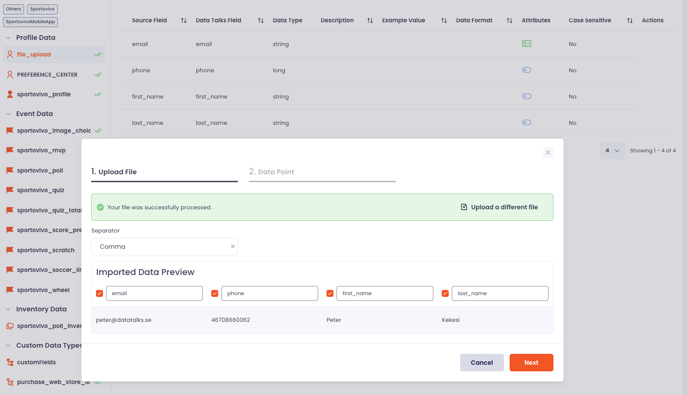Viewport: 688px width, 395px height.
Task: Click the flag icon beside sportovivo_image_choice
Action: coord(10,131)
